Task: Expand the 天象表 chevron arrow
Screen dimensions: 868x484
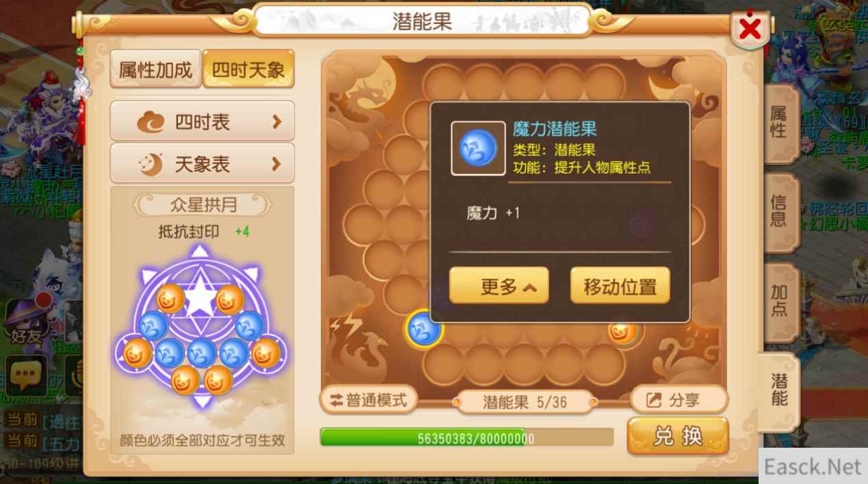Action: click(x=277, y=164)
